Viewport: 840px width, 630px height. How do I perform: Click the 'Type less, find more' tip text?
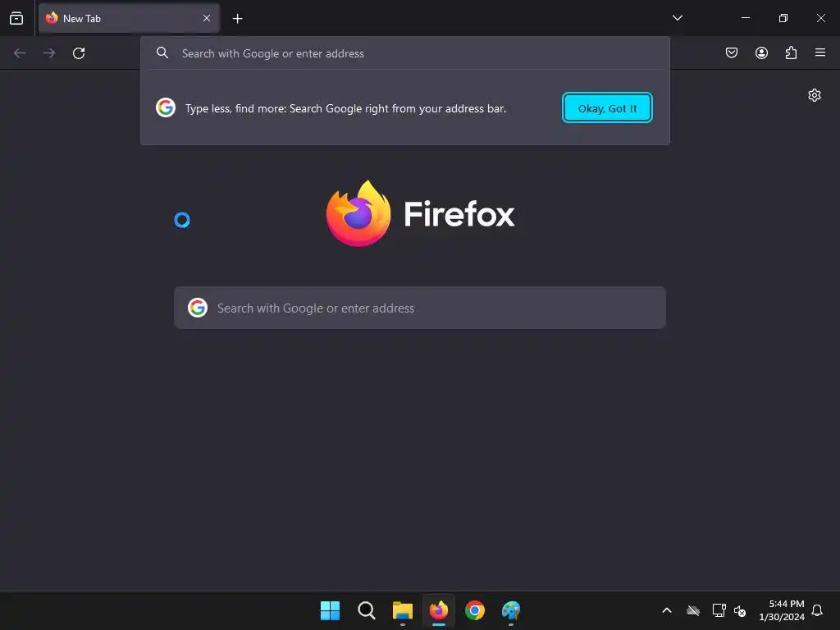(x=345, y=108)
